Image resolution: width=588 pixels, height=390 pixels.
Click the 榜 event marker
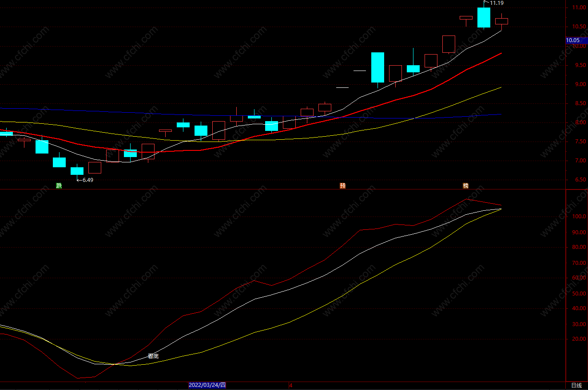465,185
